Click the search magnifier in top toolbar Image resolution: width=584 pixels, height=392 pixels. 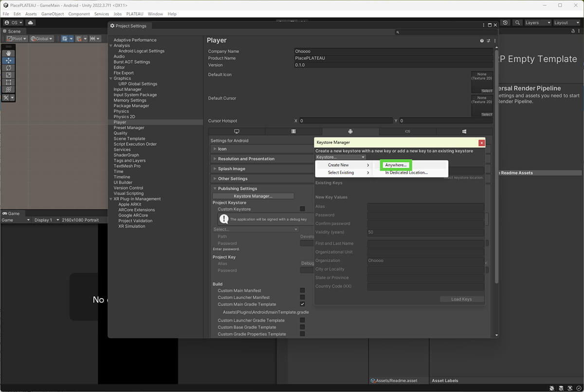(517, 23)
